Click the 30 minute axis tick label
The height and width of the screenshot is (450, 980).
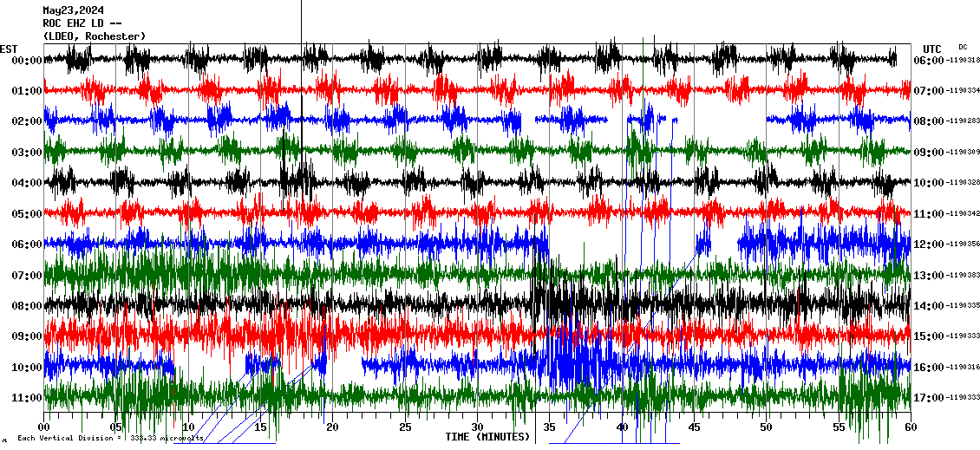(x=477, y=427)
